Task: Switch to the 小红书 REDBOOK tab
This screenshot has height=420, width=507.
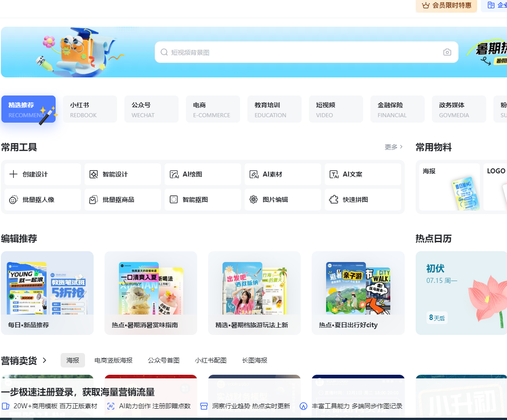Action: coord(90,109)
